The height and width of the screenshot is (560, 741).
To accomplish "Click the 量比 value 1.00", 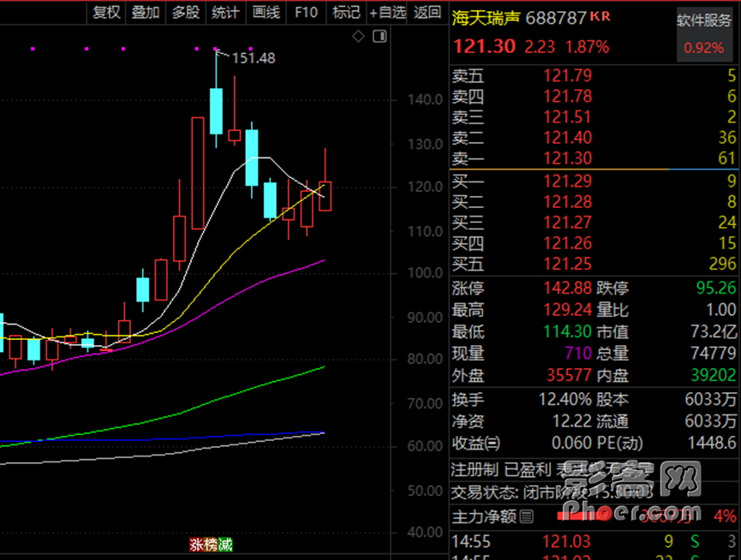I will pos(720,310).
